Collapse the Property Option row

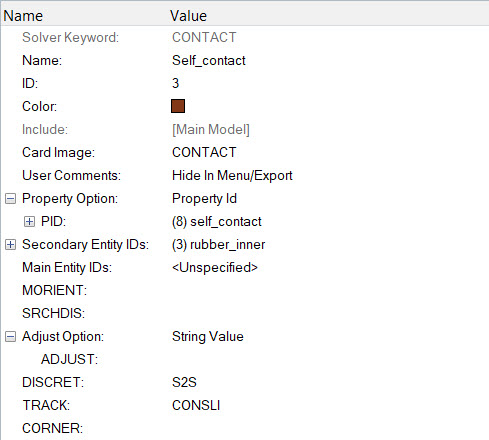coord(10,199)
